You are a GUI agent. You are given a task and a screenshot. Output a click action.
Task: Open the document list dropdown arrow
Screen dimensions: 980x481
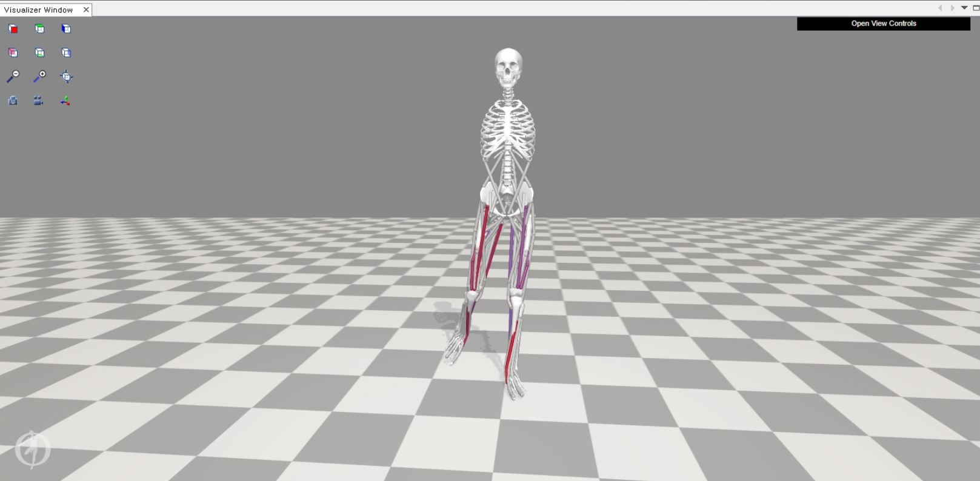click(964, 8)
